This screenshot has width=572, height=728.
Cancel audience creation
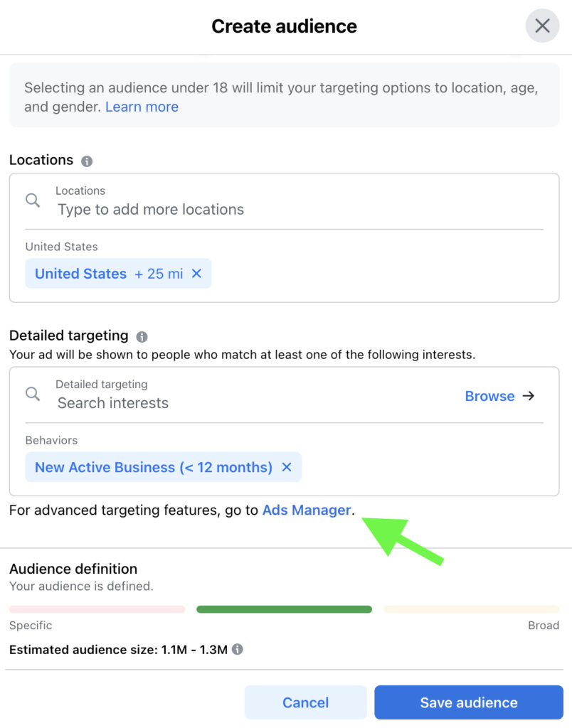click(305, 702)
